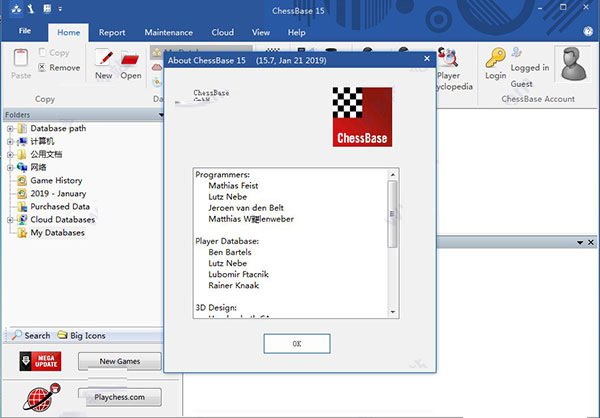Click Lubomir Ftacnik in credits list
Image resolution: width=600 pixels, height=418 pixels.
click(238, 274)
